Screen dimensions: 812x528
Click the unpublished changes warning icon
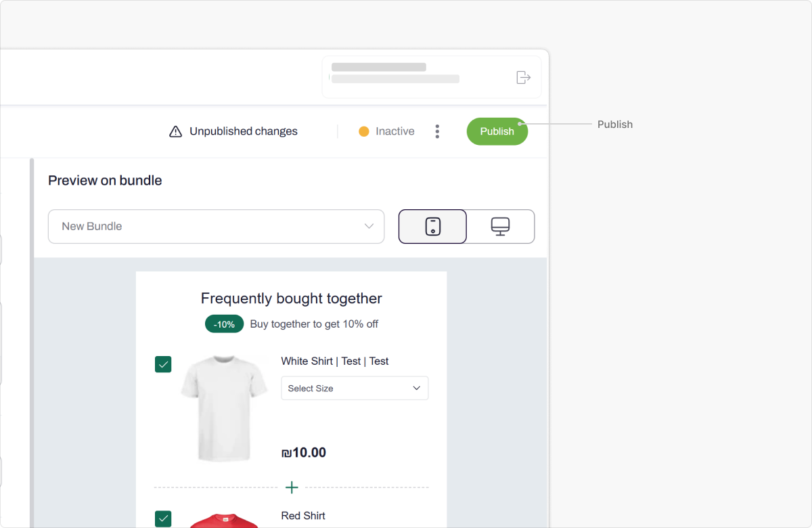pos(175,131)
